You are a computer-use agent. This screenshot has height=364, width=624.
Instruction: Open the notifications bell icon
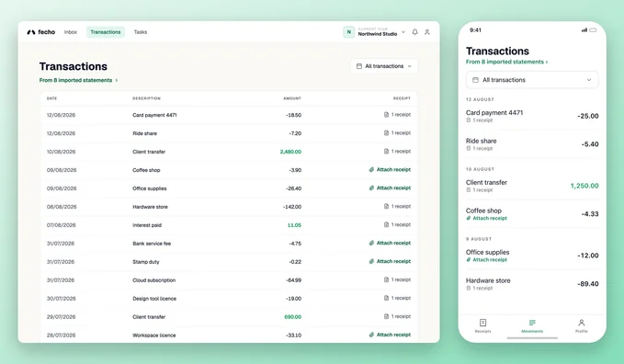coord(414,32)
